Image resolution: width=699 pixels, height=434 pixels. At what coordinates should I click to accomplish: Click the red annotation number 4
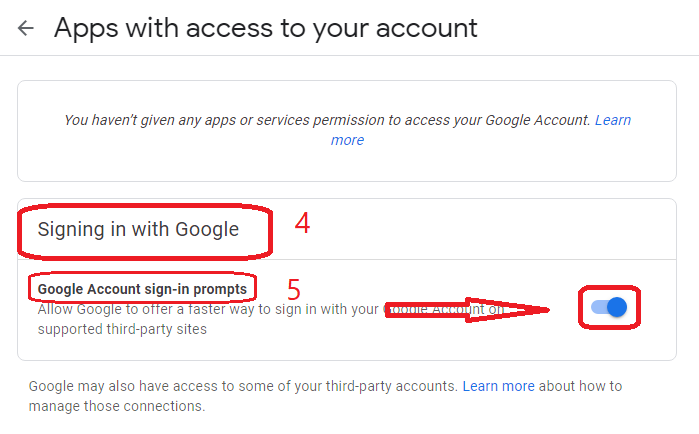(x=302, y=223)
